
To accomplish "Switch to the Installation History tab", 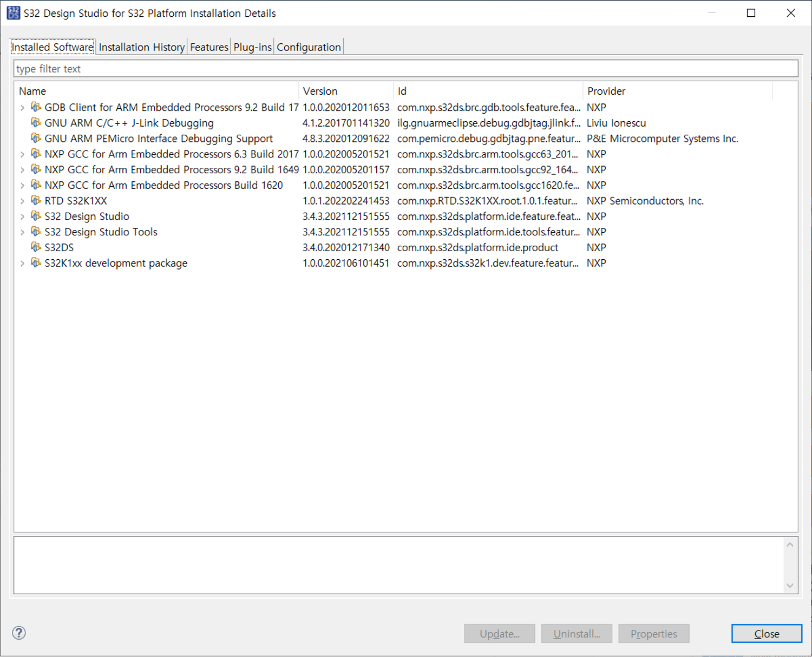I will tap(142, 47).
